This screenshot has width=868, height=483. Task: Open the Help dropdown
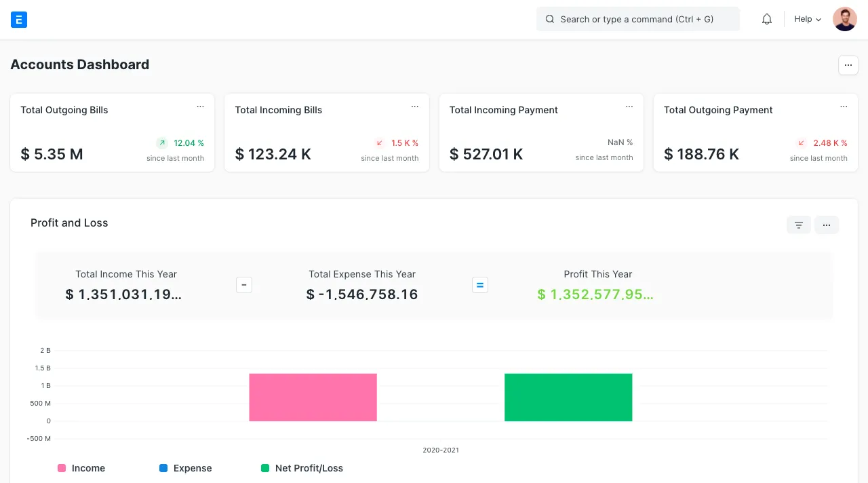(x=806, y=19)
